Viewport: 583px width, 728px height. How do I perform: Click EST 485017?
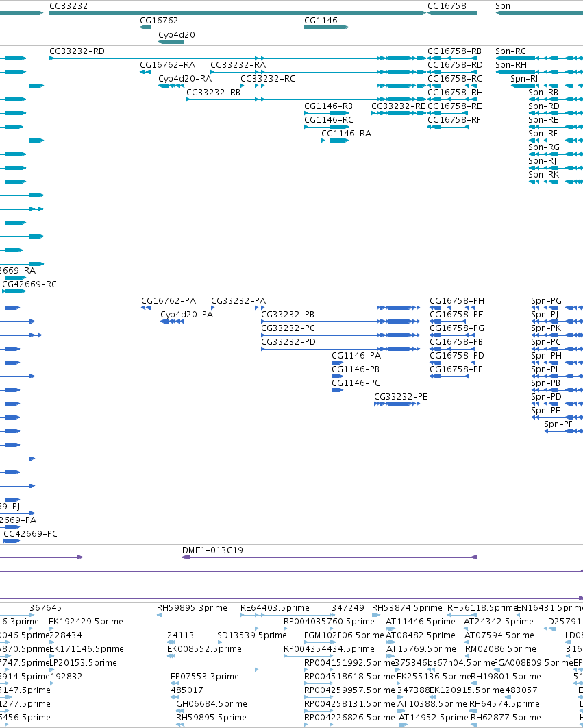click(x=186, y=690)
